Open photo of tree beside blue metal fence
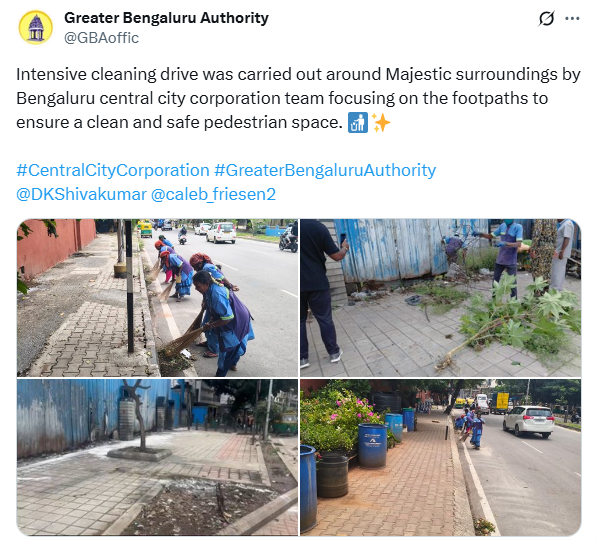 pyautogui.click(x=158, y=457)
